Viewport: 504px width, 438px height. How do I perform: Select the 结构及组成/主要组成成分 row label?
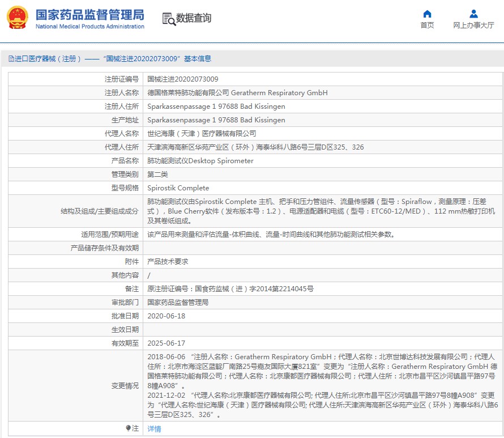[x=100, y=211]
